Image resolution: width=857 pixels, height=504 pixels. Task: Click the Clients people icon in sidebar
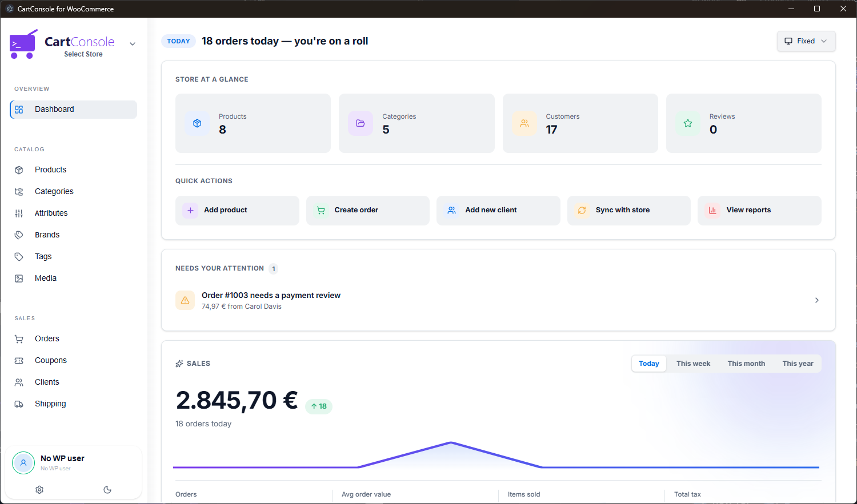19,382
